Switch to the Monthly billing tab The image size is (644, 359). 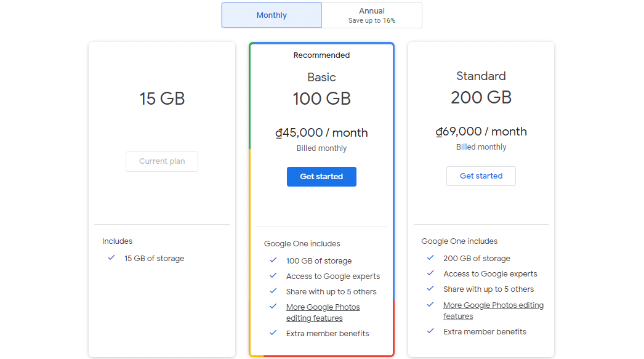(x=272, y=15)
